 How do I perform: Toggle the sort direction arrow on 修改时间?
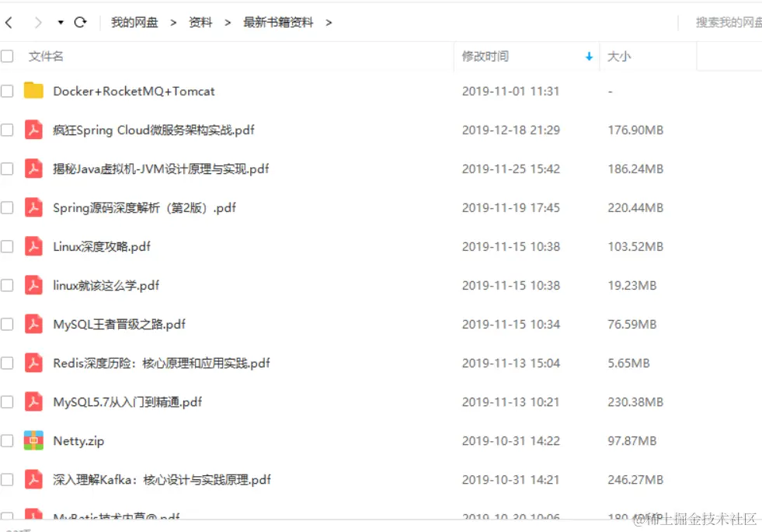tap(589, 56)
